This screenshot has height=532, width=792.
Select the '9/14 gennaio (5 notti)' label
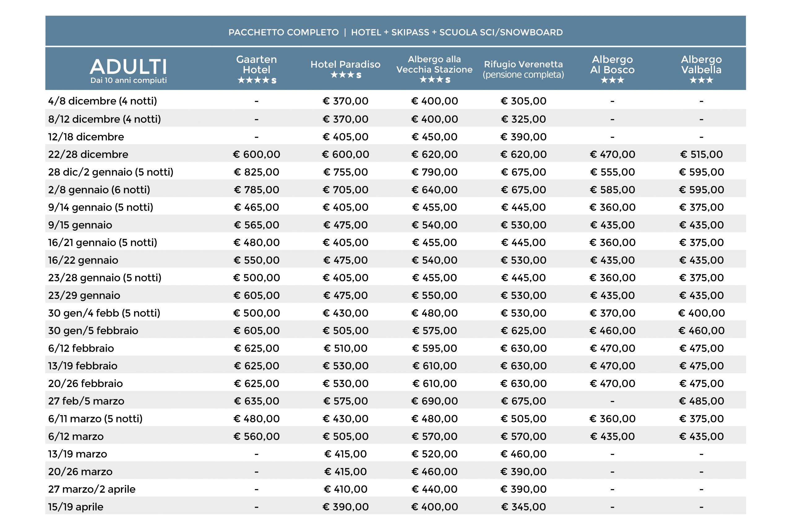coord(101,207)
